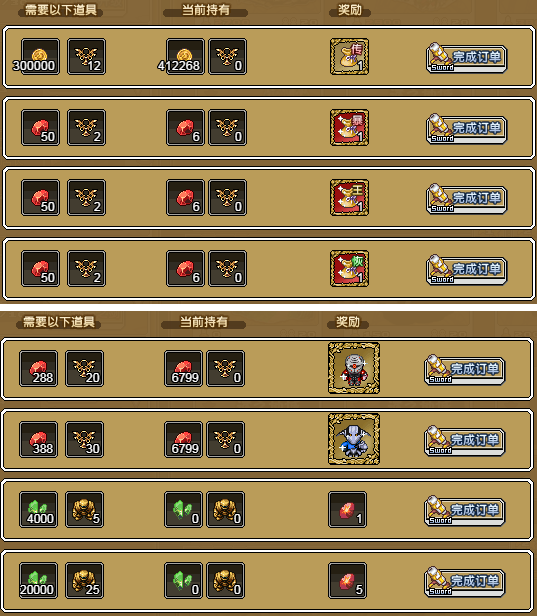Select the 传 reward bag icon
The height and width of the screenshot is (616, 537).
[x=349, y=57]
